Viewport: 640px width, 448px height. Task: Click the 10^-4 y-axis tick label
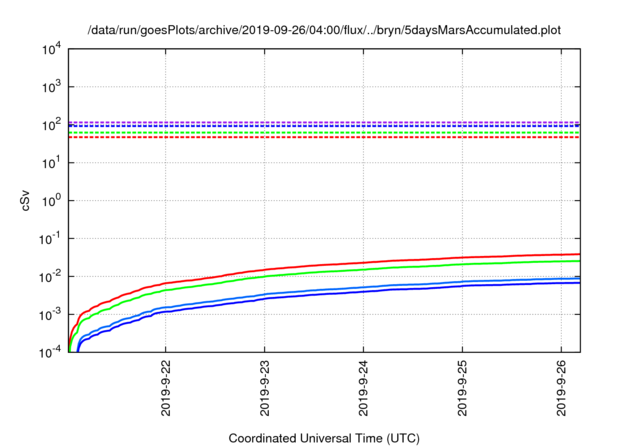pos(50,352)
